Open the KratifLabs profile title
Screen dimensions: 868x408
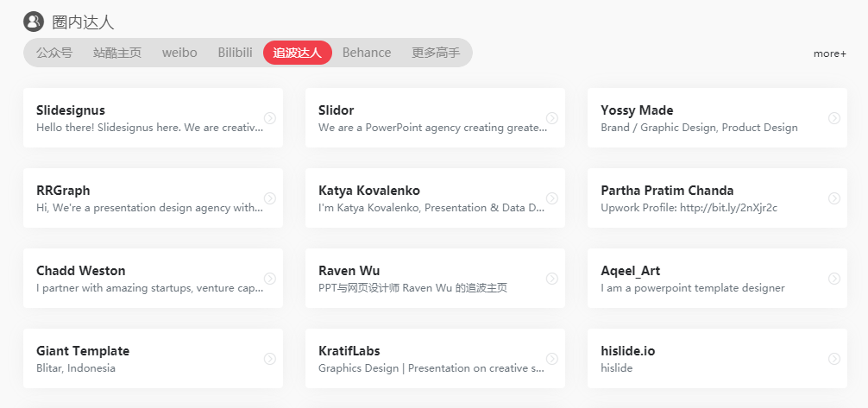pyautogui.click(x=349, y=351)
